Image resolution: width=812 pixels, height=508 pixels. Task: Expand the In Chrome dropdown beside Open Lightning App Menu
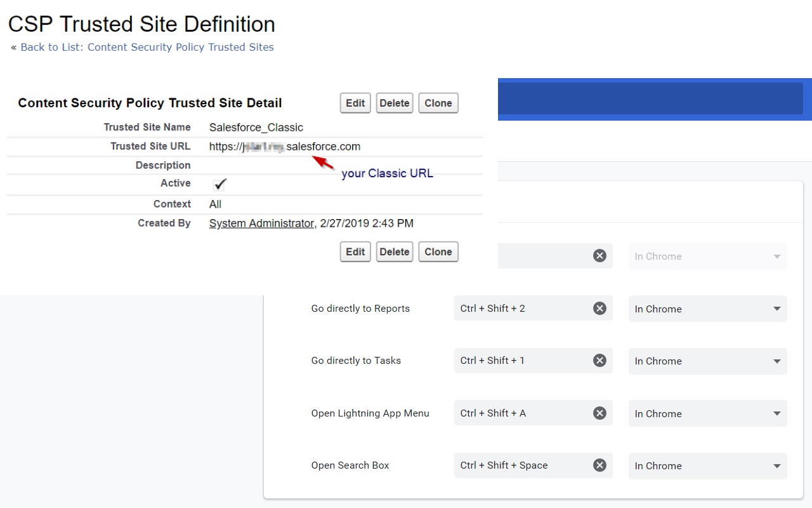[x=707, y=413]
